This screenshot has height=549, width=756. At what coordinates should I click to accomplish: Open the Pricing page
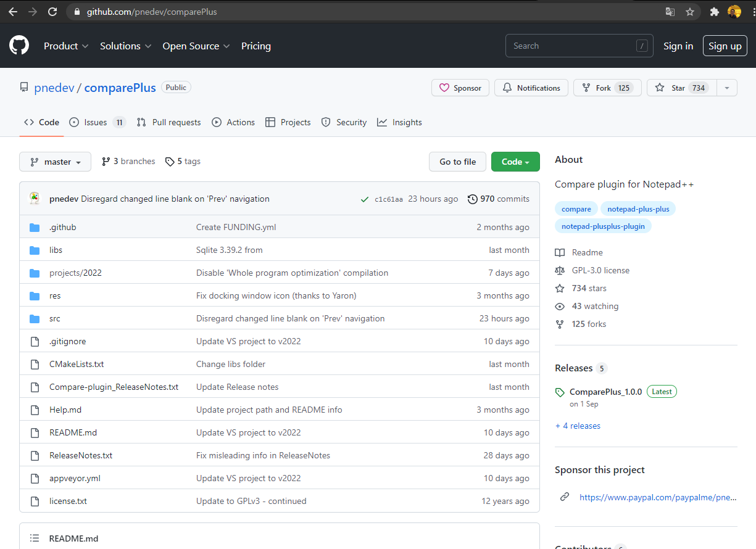256,46
